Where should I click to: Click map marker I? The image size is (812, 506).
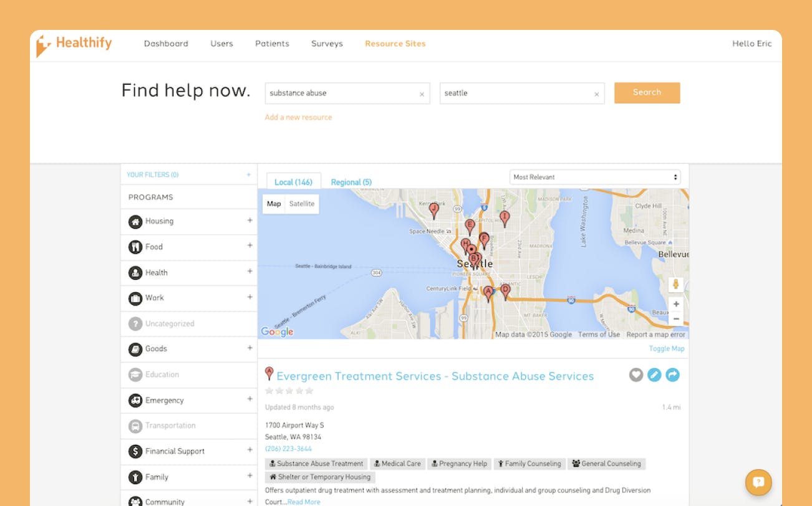point(505,217)
